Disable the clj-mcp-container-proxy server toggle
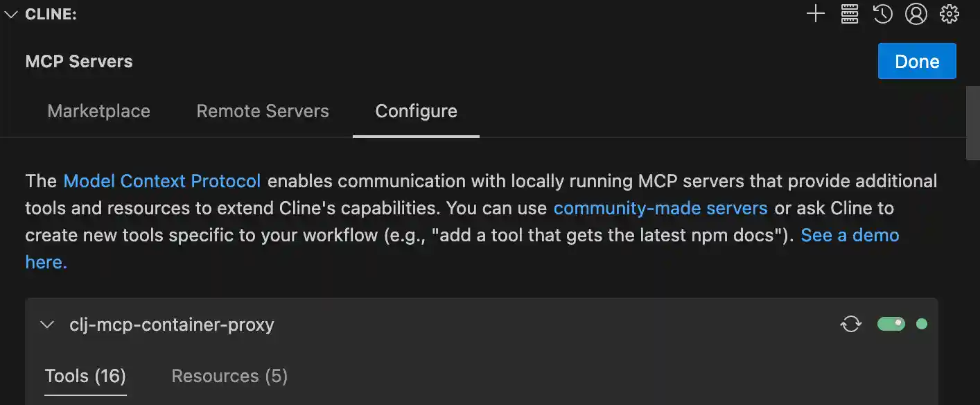 [891, 324]
